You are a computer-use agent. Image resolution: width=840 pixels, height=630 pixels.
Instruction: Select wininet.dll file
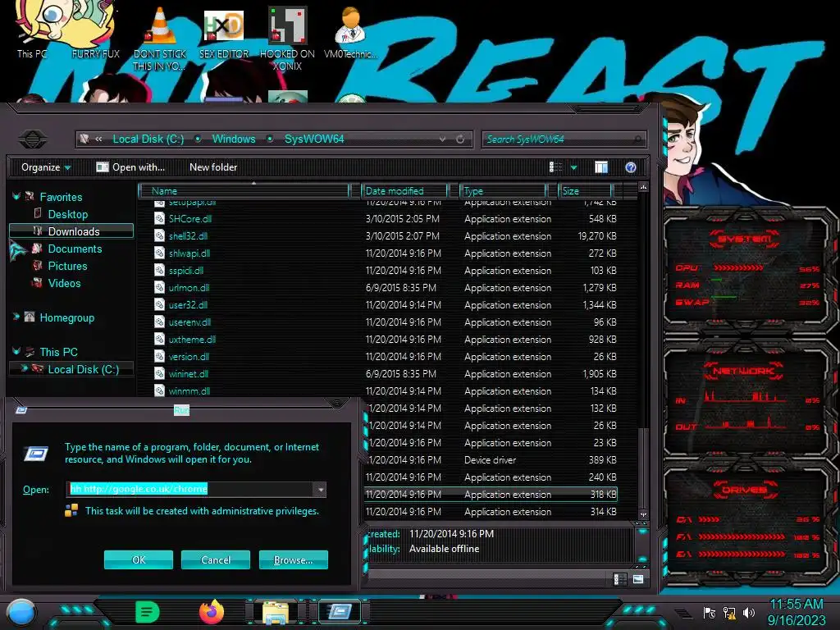pos(189,374)
